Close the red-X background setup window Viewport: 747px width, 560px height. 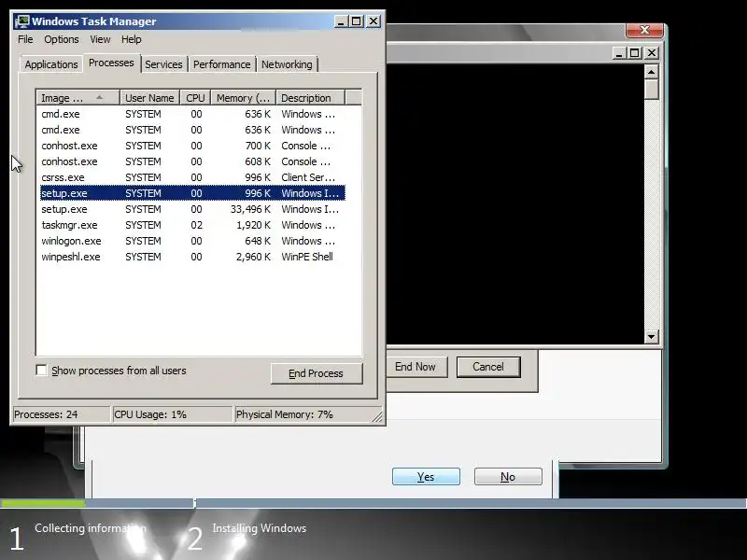(644, 30)
